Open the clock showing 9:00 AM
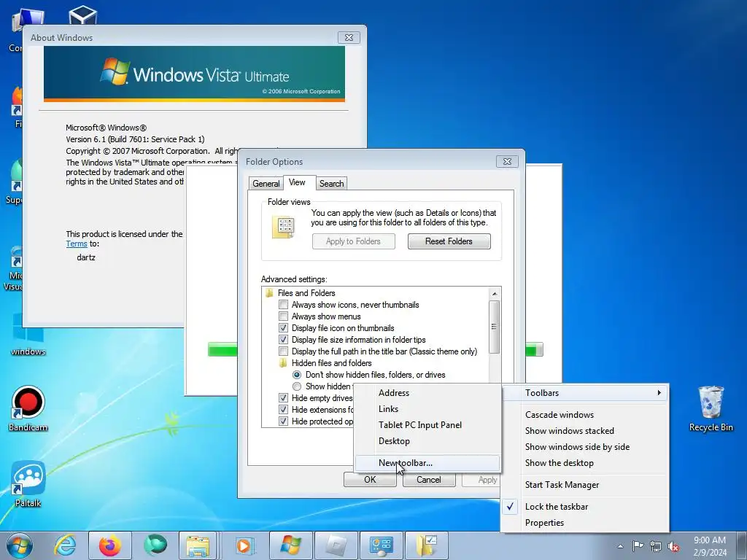This screenshot has height=560, width=747. 710,546
